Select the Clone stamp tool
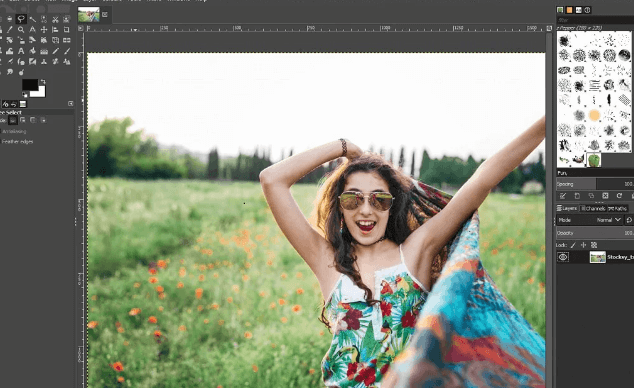This screenshot has width=634, height=388. coord(44,61)
